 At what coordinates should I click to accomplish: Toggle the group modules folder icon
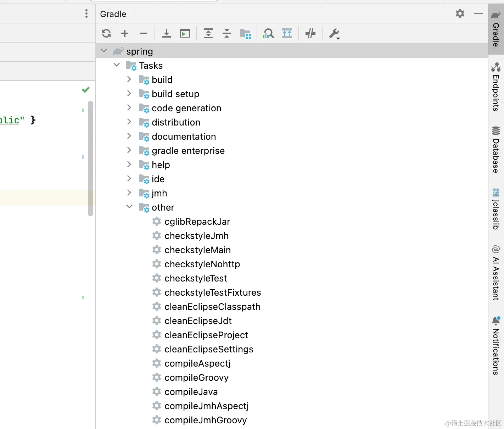pos(246,34)
